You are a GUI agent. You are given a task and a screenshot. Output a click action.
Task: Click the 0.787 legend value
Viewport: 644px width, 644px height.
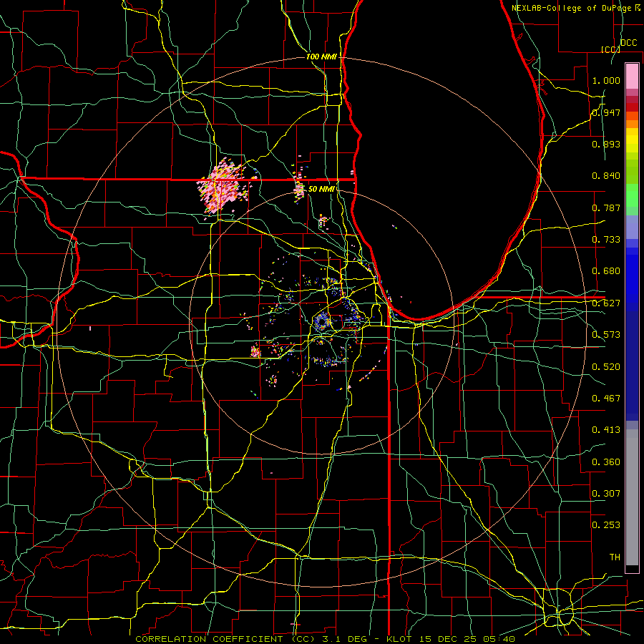tap(606, 208)
